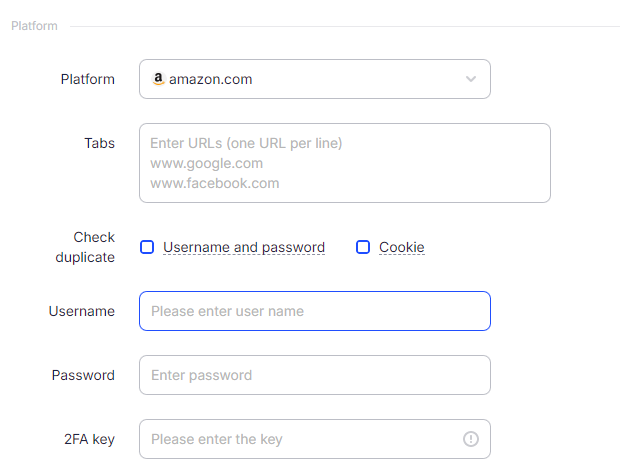Click the 'Tabs' field label
Screen dimensions: 620x473
tap(99, 143)
